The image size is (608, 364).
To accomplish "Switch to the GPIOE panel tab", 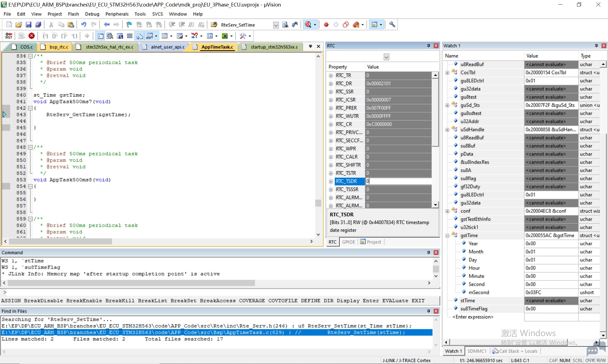I will 348,242.
